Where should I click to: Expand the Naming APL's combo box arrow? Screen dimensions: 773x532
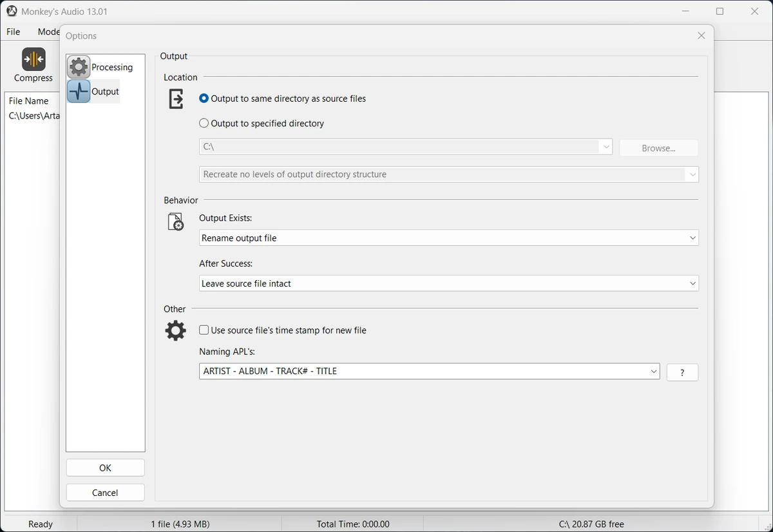pyautogui.click(x=654, y=372)
